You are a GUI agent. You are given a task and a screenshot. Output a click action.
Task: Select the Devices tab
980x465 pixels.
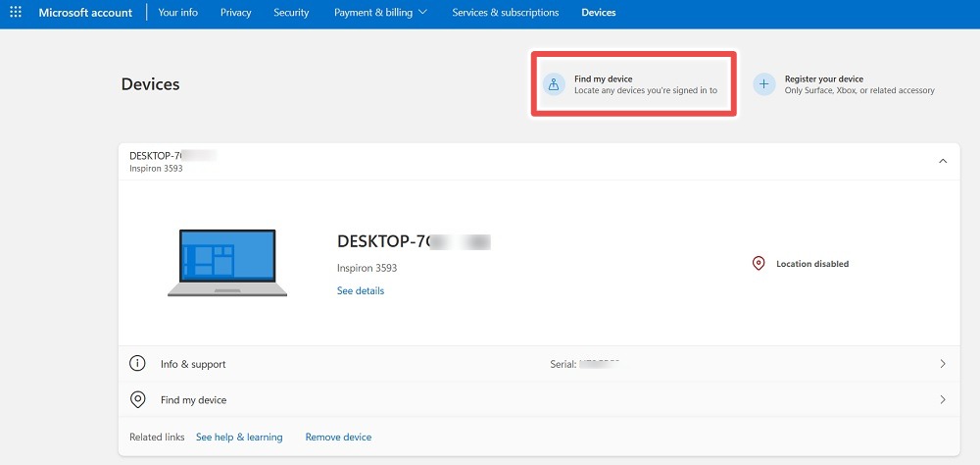[x=598, y=13]
